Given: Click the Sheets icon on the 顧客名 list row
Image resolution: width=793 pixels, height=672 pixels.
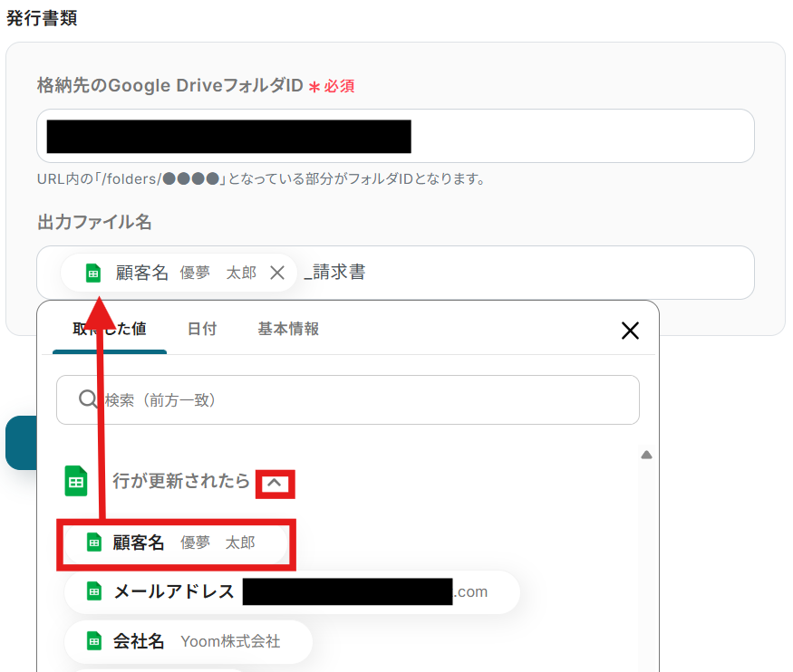Looking at the screenshot, I should tap(94, 542).
